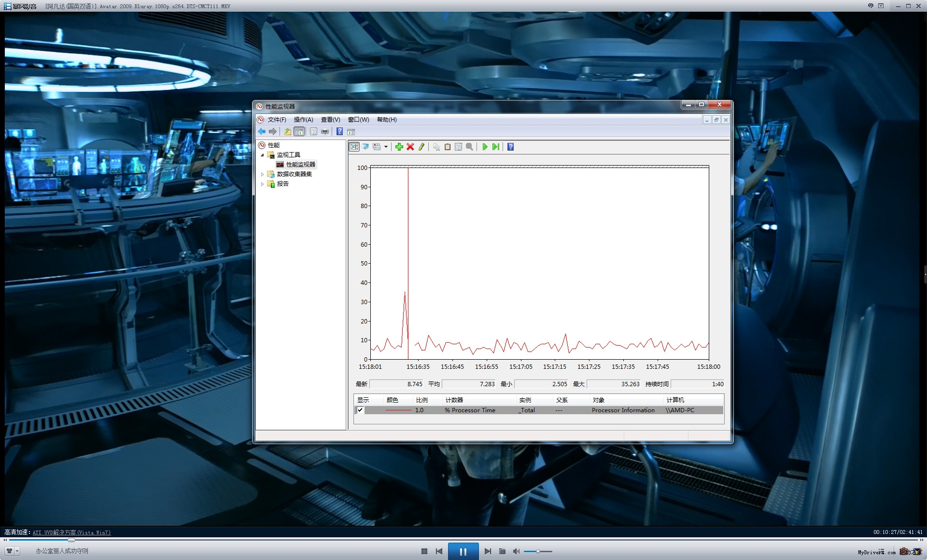Image resolution: width=927 pixels, height=560 pixels.
Task: Click the green plus add counter icon
Action: [399, 147]
